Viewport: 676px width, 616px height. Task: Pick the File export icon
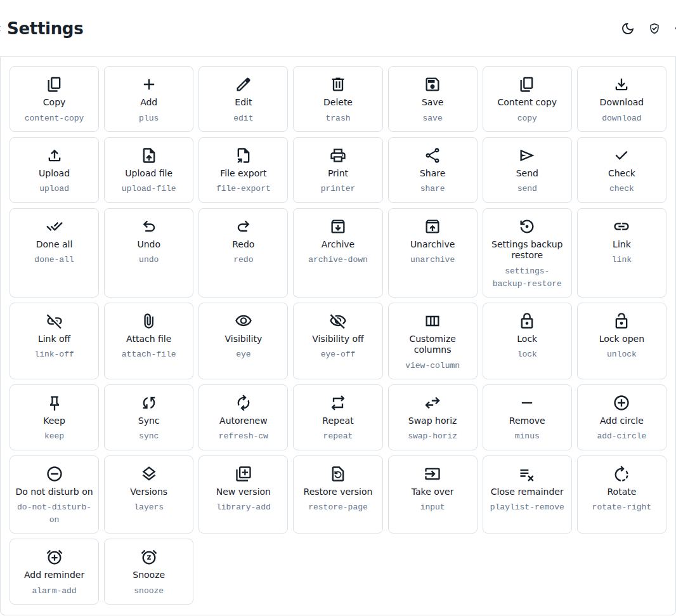pyautogui.click(x=243, y=155)
